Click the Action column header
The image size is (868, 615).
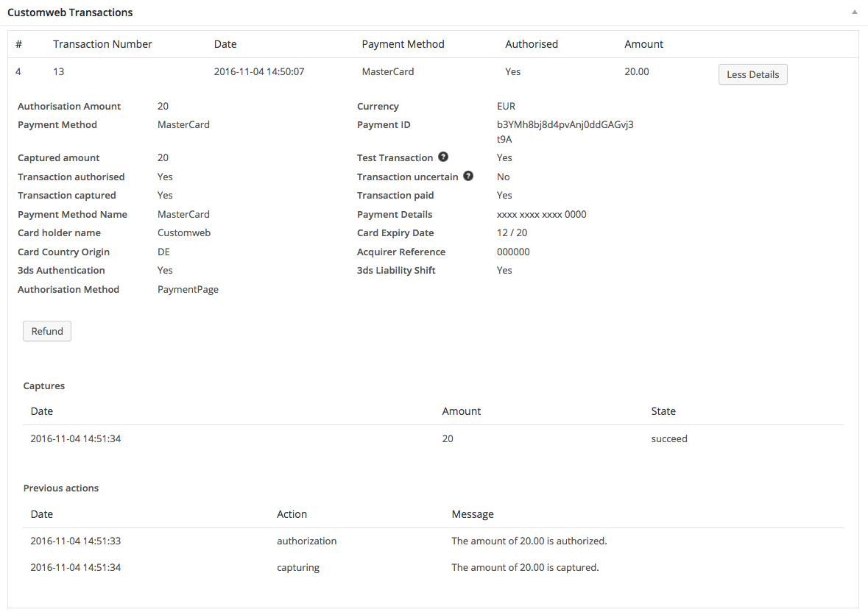tap(292, 514)
